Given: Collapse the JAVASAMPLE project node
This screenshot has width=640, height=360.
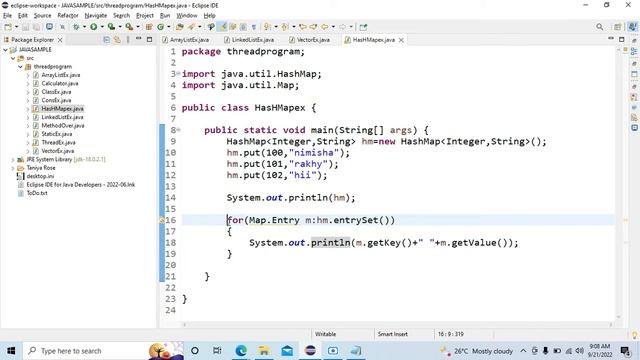Looking at the screenshot, I should coord(5,49).
